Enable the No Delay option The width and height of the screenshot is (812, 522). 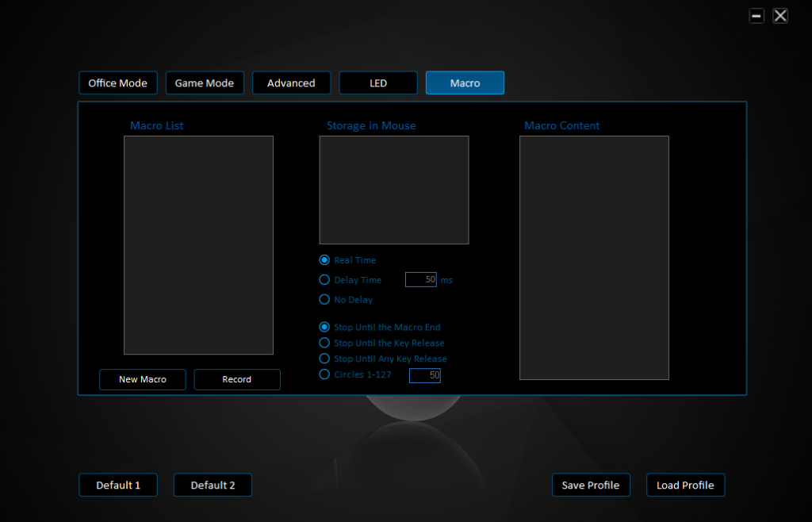pyautogui.click(x=324, y=300)
